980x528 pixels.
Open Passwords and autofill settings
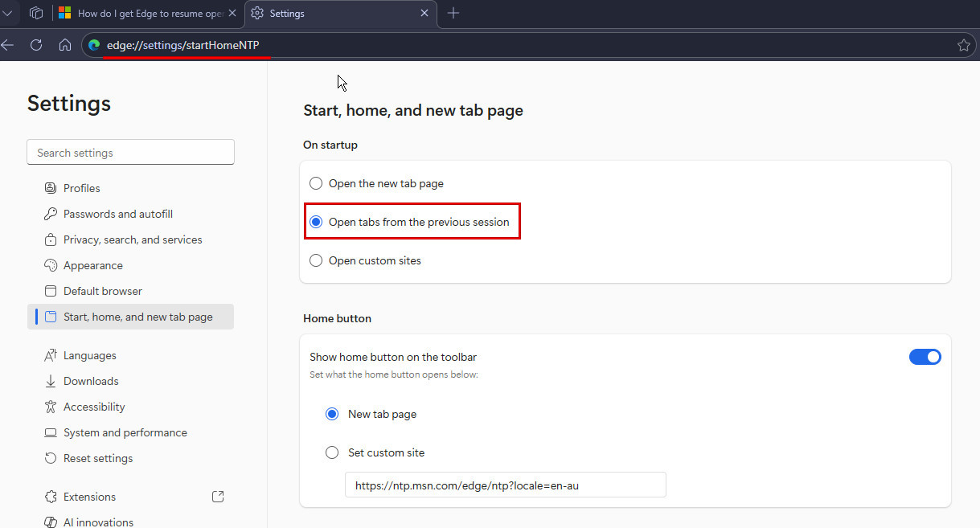(117, 213)
